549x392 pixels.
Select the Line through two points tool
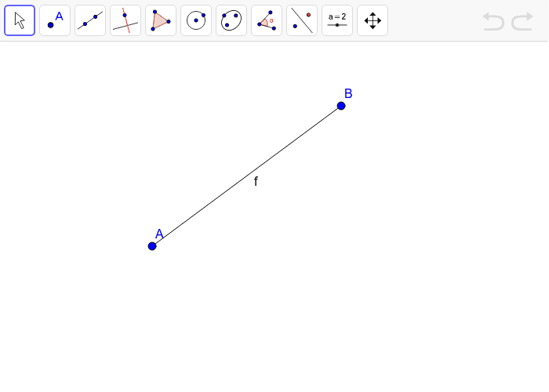(90, 20)
